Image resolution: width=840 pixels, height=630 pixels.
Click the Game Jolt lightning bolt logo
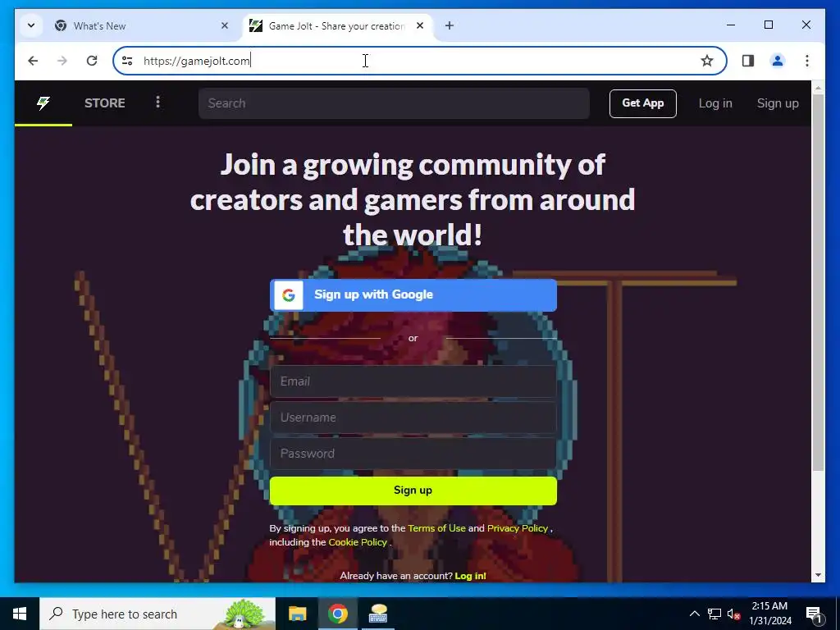coord(43,103)
